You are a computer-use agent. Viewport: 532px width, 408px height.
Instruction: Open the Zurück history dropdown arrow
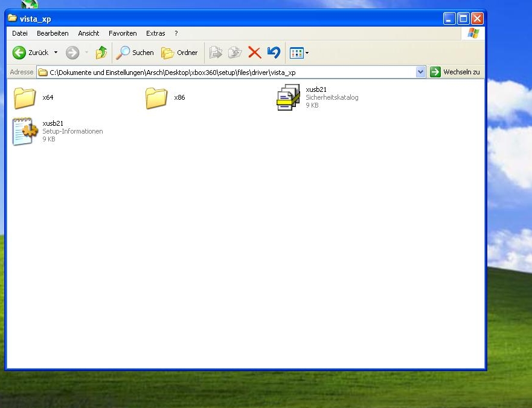pyautogui.click(x=56, y=53)
